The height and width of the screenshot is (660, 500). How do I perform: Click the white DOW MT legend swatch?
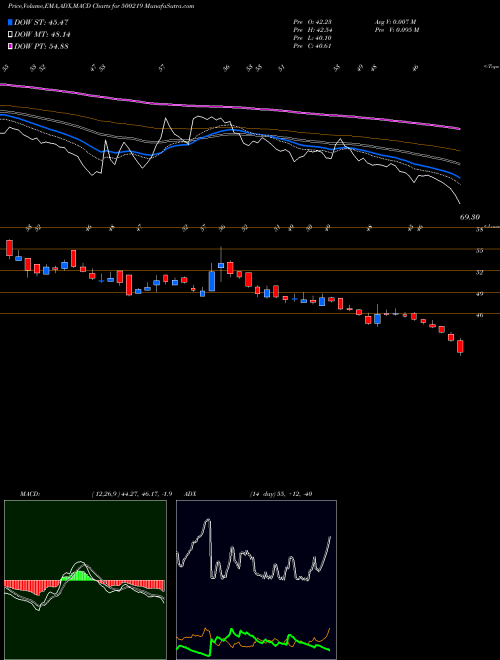10,35
